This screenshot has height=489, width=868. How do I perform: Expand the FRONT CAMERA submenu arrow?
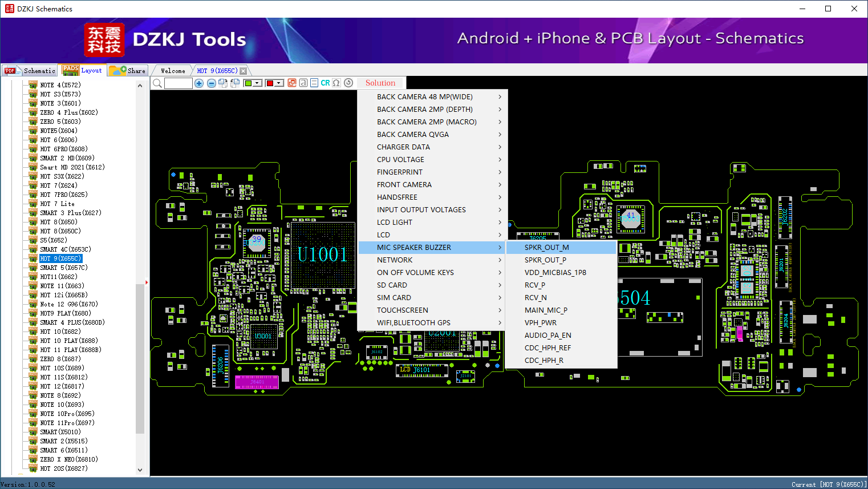[500, 185]
